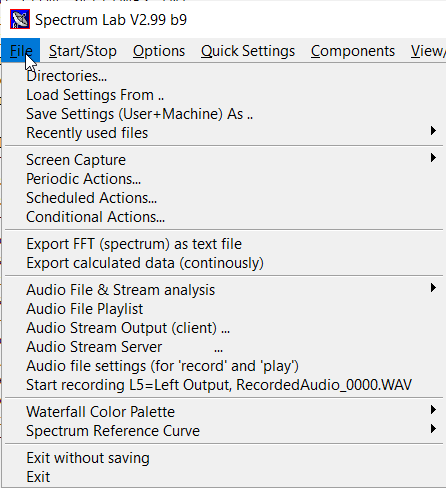
Task: Open Scheduled Actions... entry
Action: coord(223,198)
